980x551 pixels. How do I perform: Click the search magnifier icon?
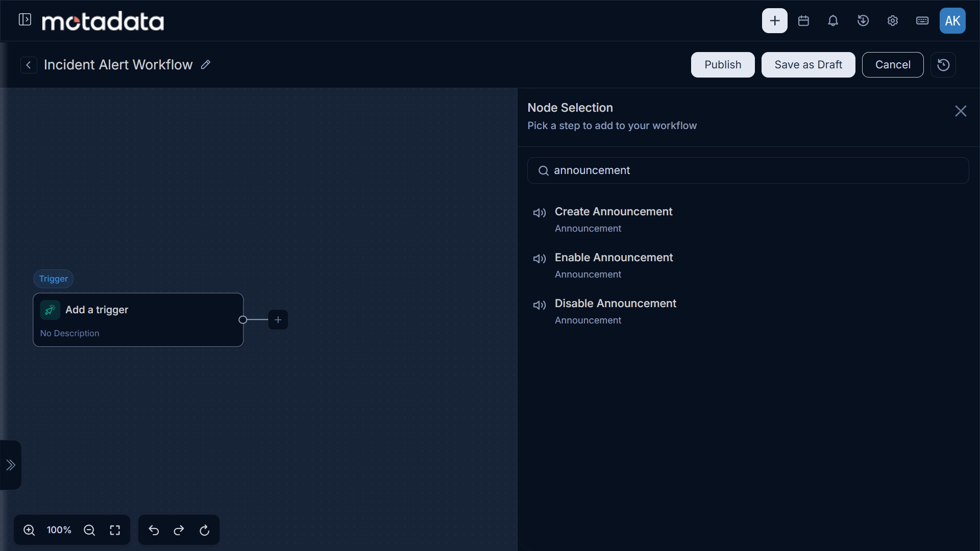[544, 171]
